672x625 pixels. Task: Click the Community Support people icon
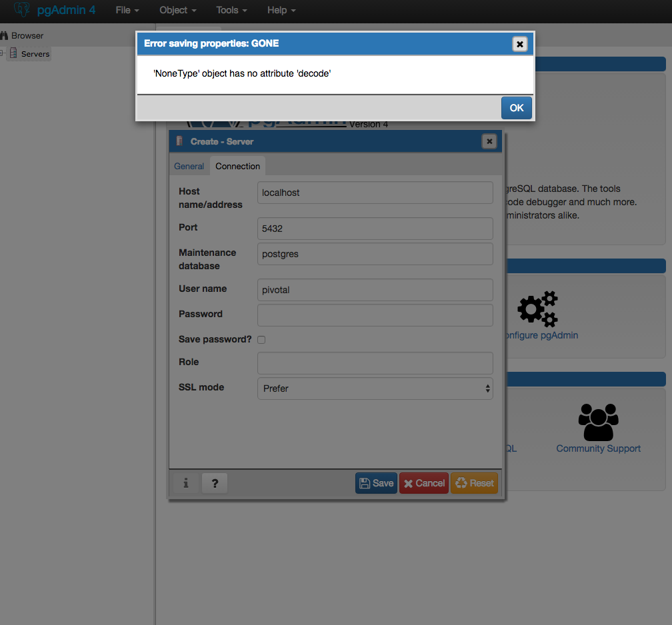(598, 422)
